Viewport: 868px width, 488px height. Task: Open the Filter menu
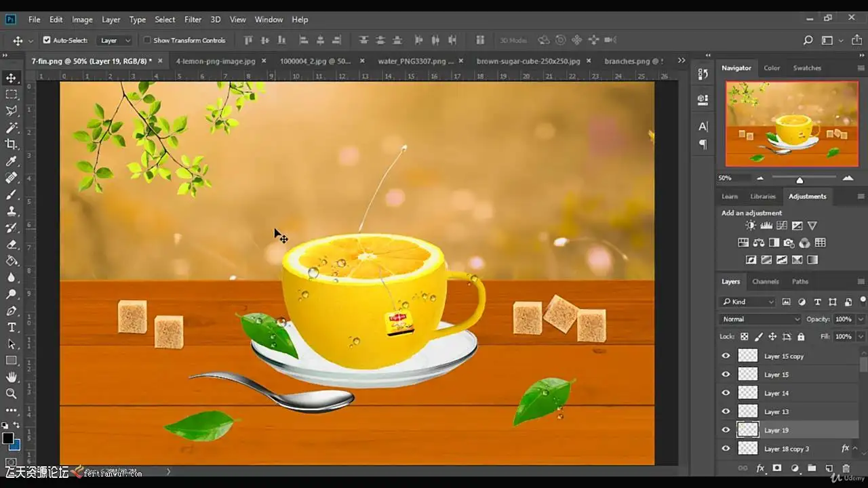pos(193,20)
